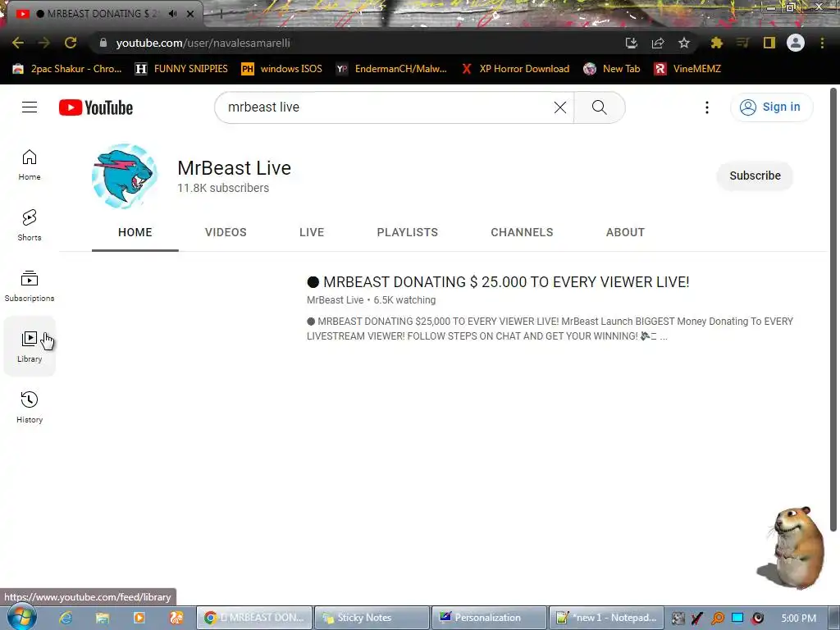Click the install app icon in address bar
Viewport: 840px width, 630px height.
coord(631,43)
